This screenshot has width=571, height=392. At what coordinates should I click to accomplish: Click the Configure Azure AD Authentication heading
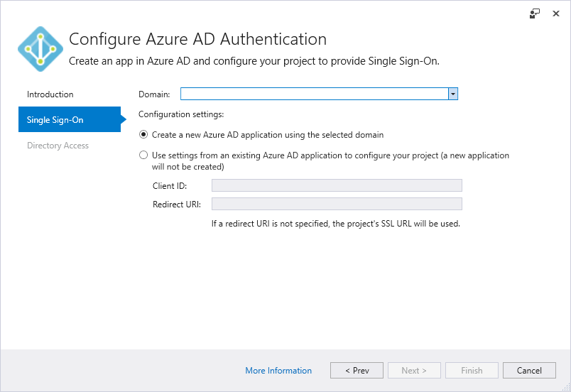pyautogui.click(x=197, y=39)
